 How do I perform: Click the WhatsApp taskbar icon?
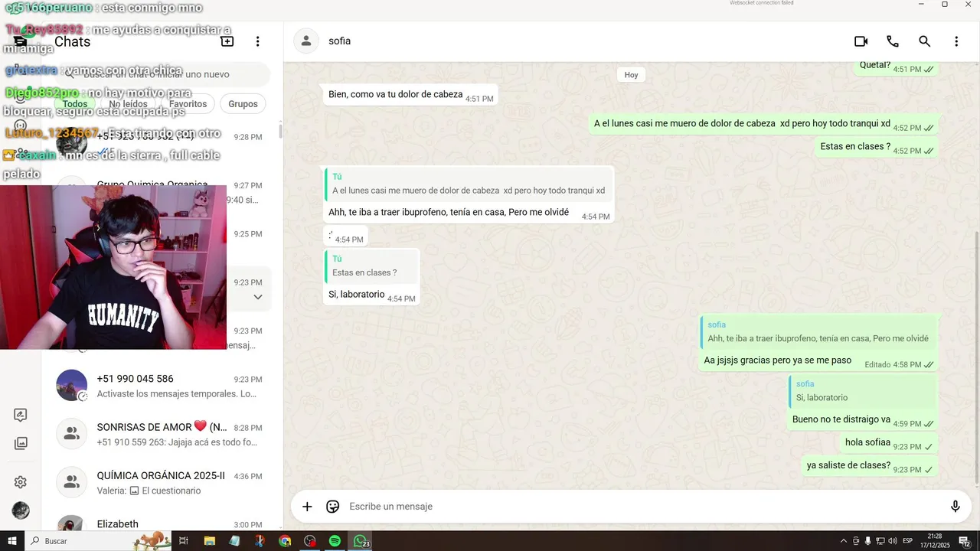(x=360, y=541)
